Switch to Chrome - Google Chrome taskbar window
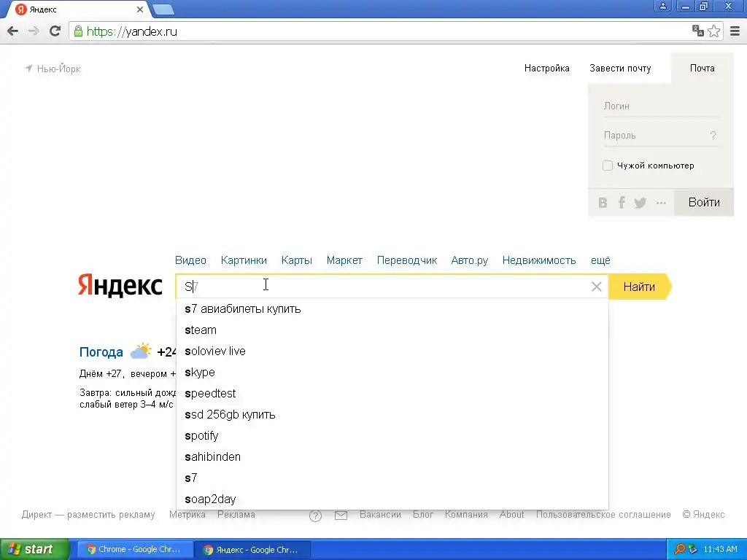 (134, 550)
